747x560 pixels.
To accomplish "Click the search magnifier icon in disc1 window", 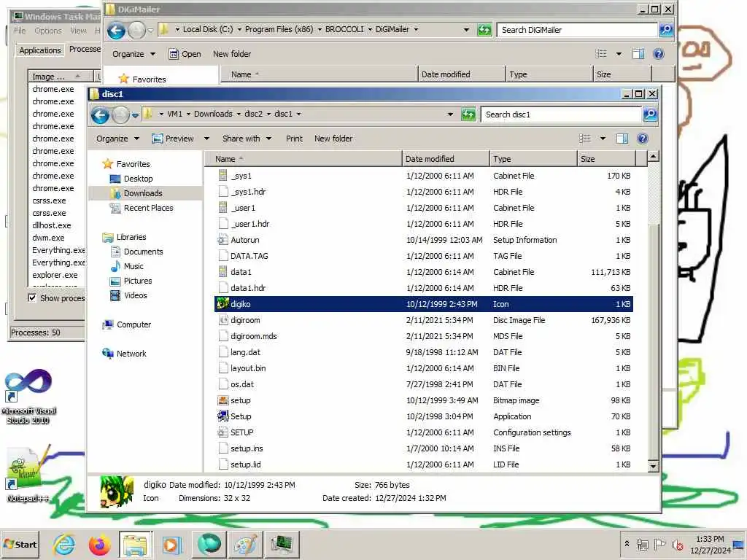I will pyautogui.click(x=650, y=114).
